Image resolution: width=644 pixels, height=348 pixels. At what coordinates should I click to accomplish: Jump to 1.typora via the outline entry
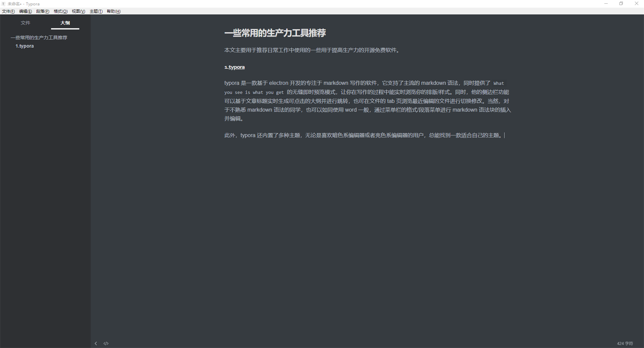(x=24, y=46)
